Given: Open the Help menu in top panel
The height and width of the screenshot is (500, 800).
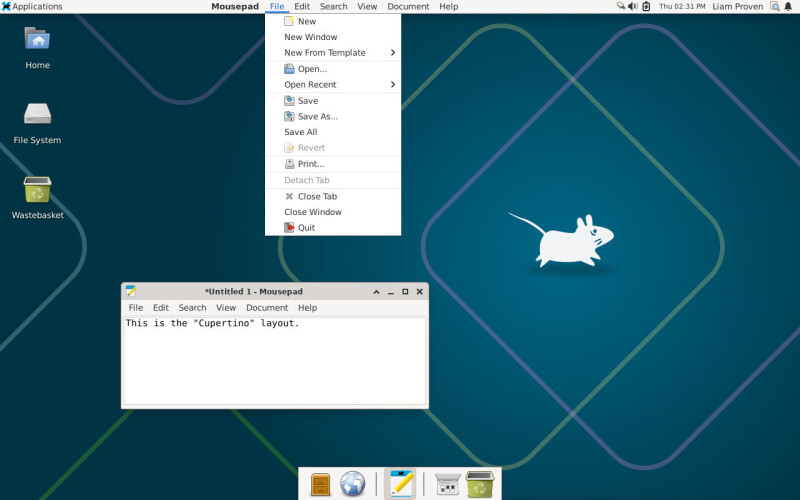Looking at the screenshot, I should [448, 7].
